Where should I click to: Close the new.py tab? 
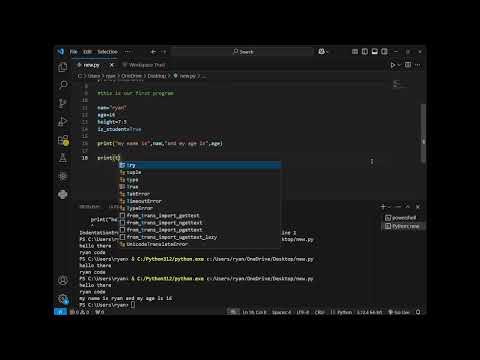click(x=112, y=65)
